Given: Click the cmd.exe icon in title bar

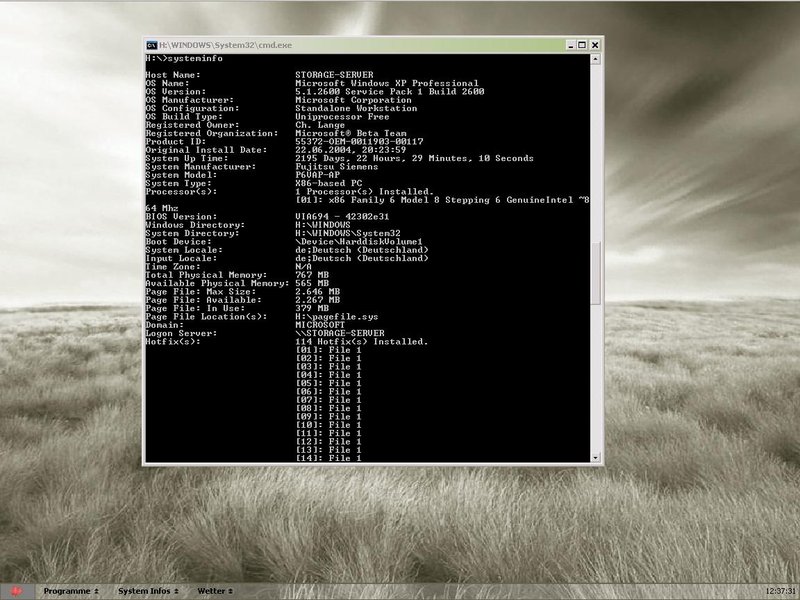Looking at the screenshot, I should click(151, 45).
